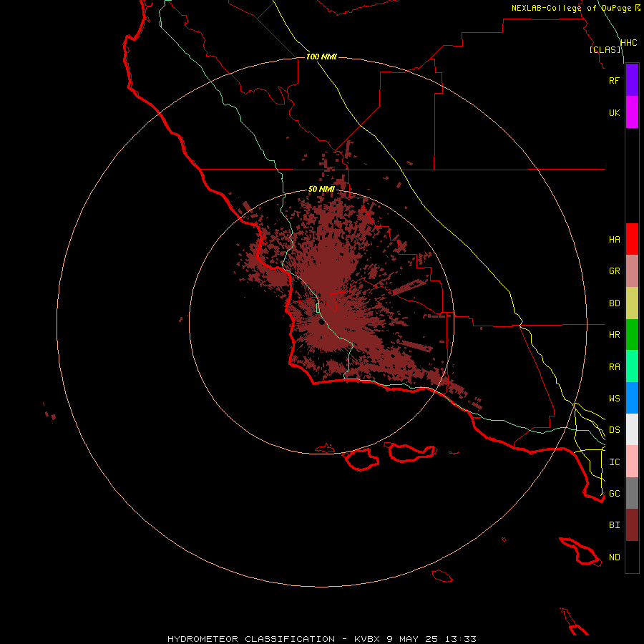Click the ND black legend swatch

(632, 557)
